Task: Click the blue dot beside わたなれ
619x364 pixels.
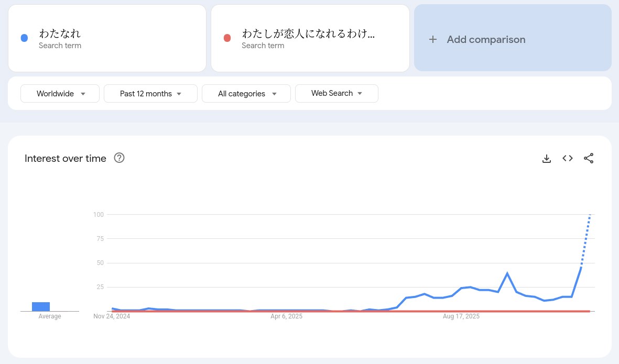Action: [x=24, y=38]
